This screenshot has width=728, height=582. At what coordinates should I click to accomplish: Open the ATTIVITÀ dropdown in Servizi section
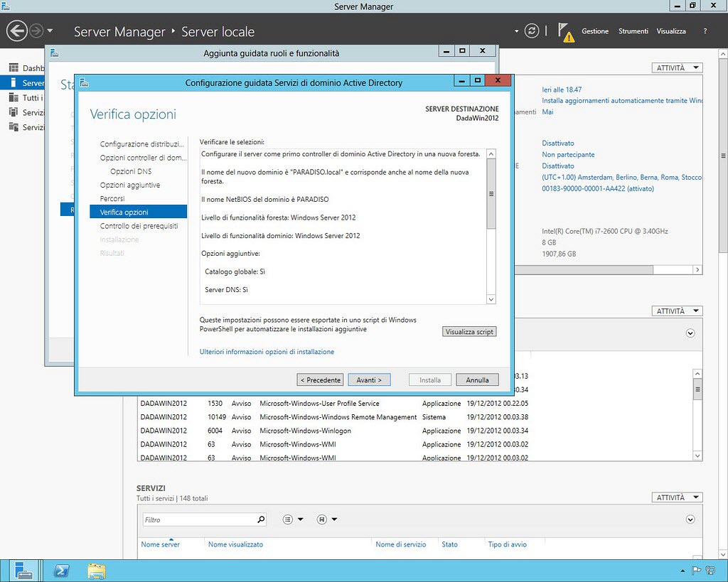[x=677, y=497]
